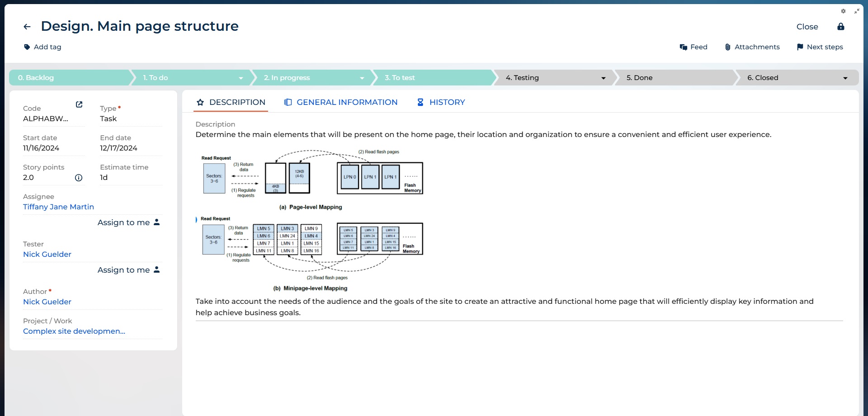Click the Attachments paperclip icon
The image size is (868, 416).
(x=728, y=47)
